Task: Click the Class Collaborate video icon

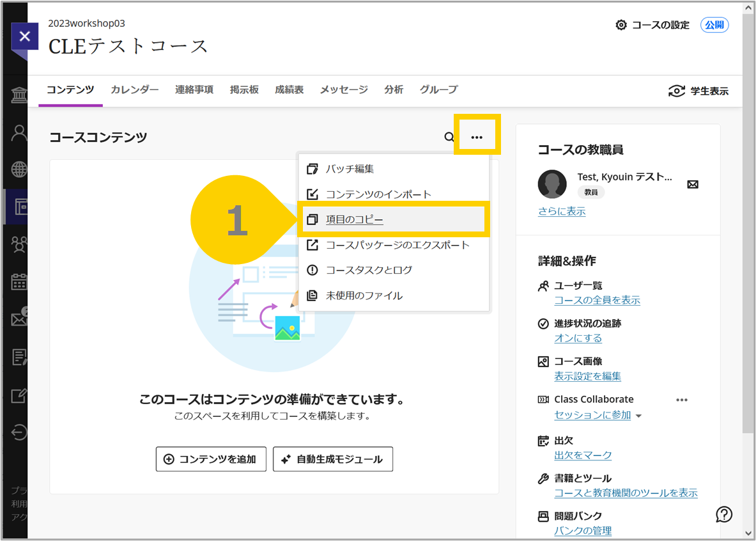Action: 543,400
